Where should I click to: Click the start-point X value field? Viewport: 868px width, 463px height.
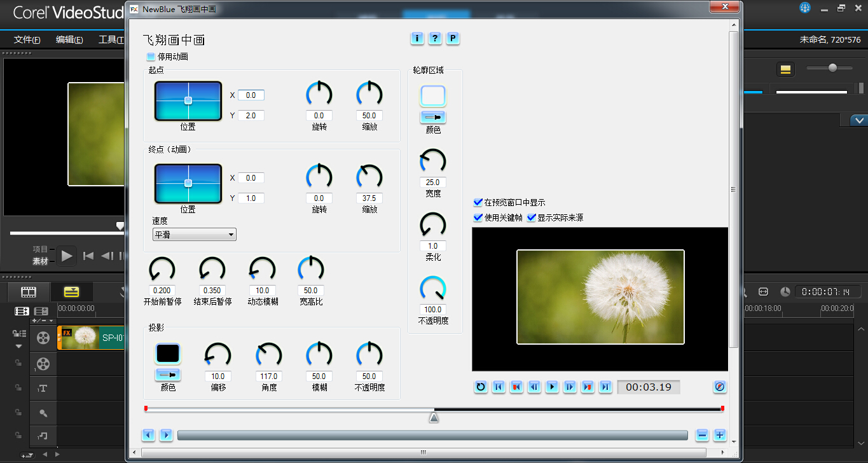[x=251, y=95]
